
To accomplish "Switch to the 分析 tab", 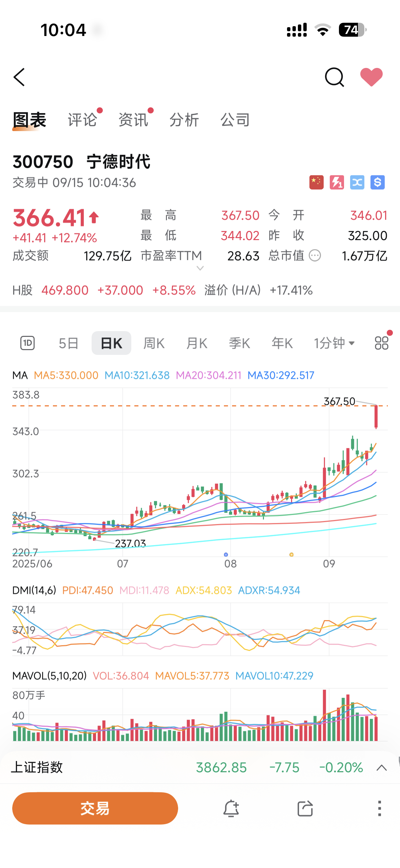I will tap(184, 120).
